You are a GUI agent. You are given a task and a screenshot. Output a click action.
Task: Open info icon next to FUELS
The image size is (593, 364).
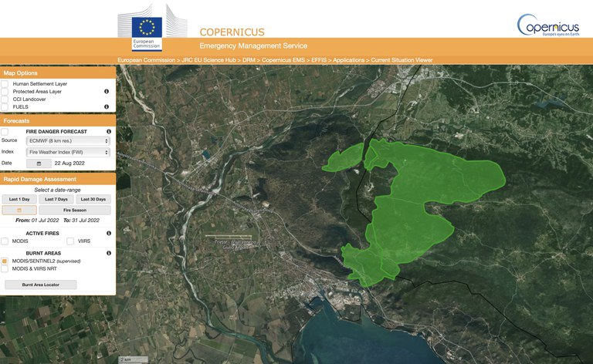(x=107, y=106)
